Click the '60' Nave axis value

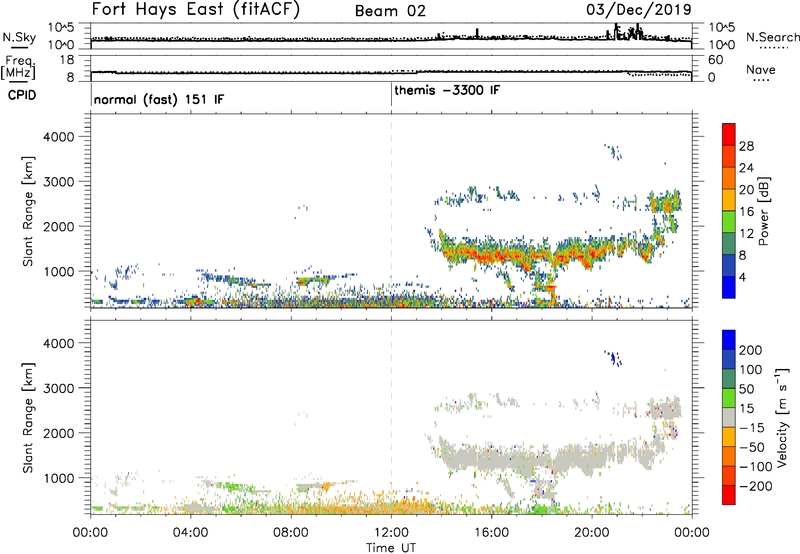tap(715, 60)
